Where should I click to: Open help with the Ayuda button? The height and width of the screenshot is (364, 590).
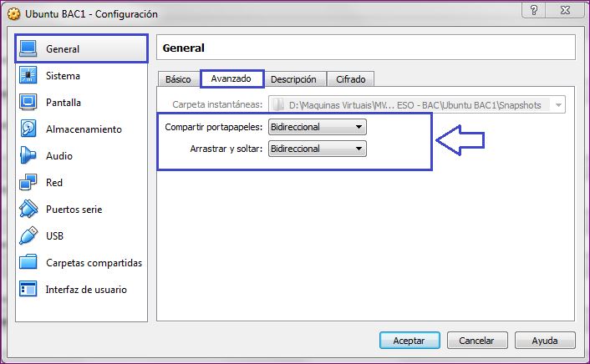point(545,341)
